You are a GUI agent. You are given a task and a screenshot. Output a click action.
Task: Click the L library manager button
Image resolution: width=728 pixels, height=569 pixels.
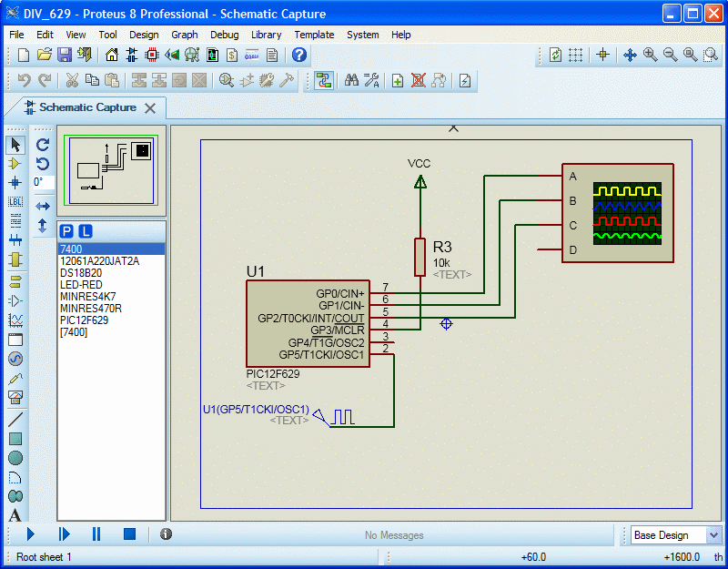86,231
